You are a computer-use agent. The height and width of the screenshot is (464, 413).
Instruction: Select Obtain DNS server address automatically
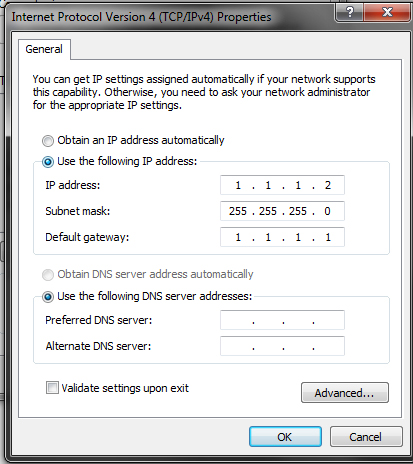(x=48, y=275)
